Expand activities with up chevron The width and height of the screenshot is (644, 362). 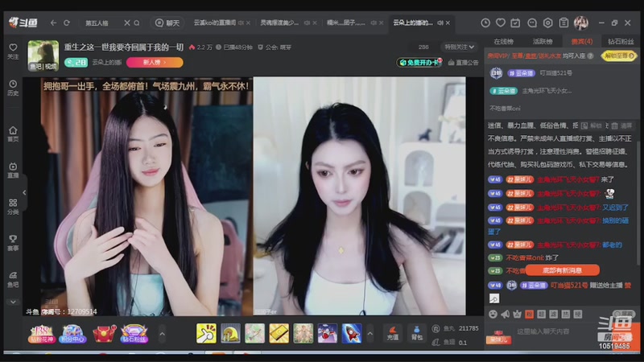[163, 334]
